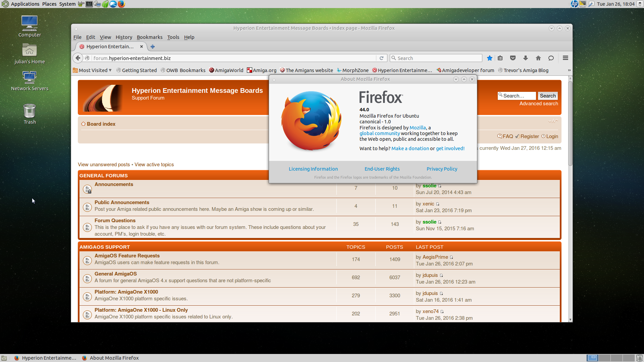Open the Bookmarks menu

149,37
